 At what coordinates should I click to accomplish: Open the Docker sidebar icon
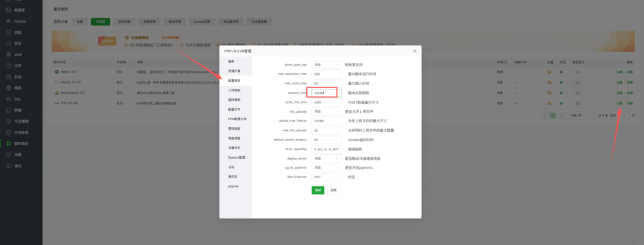(9, 21)
